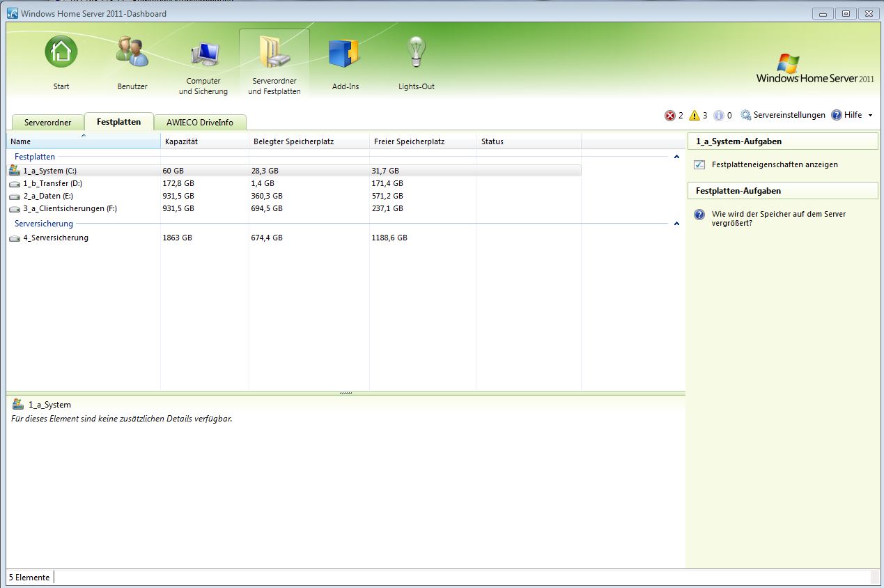This screenshot has width=884, height=588.
Task: Select the 4_Serversicherung row
Action: 294,238
